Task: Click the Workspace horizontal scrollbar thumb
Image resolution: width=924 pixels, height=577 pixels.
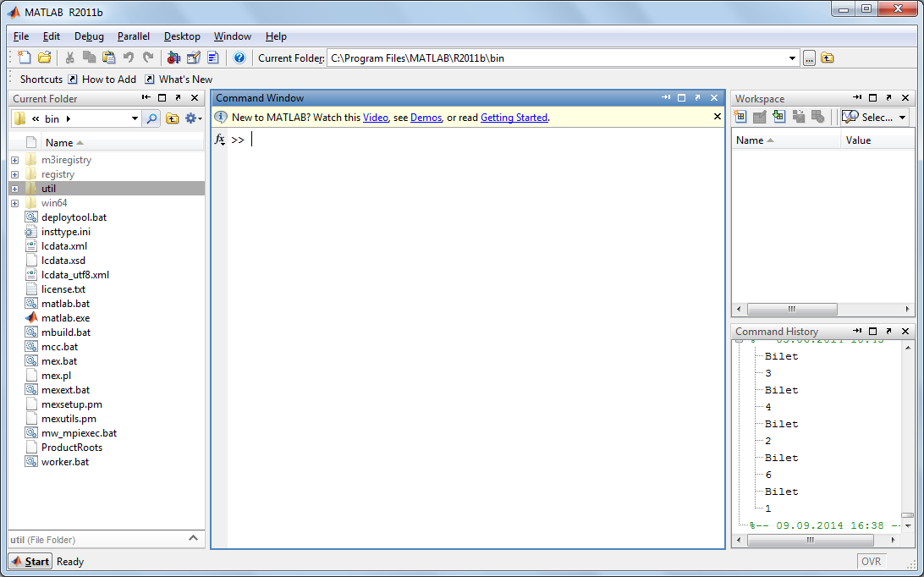Action: [792, 309]
